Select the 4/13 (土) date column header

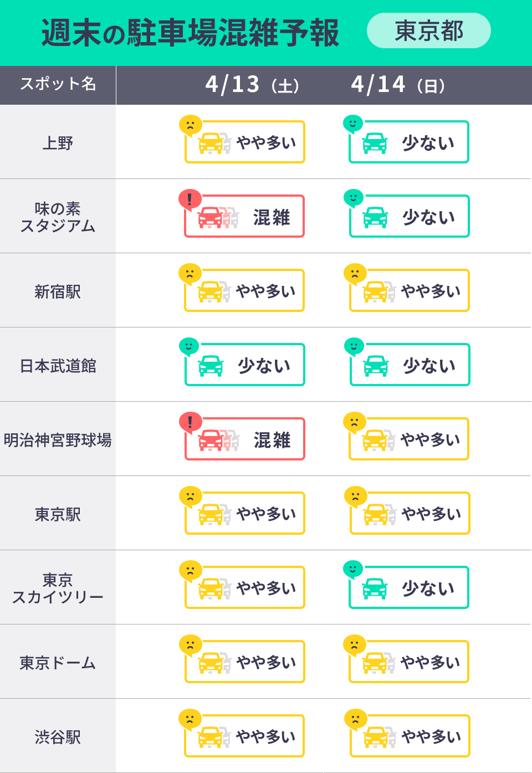point(252,85)
